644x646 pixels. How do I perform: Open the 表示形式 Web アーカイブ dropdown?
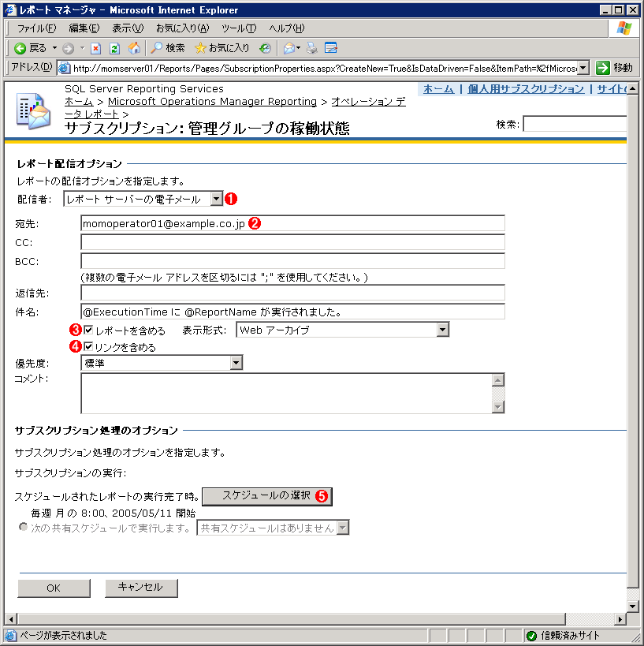pyautogui.click(x=443, y=330)
